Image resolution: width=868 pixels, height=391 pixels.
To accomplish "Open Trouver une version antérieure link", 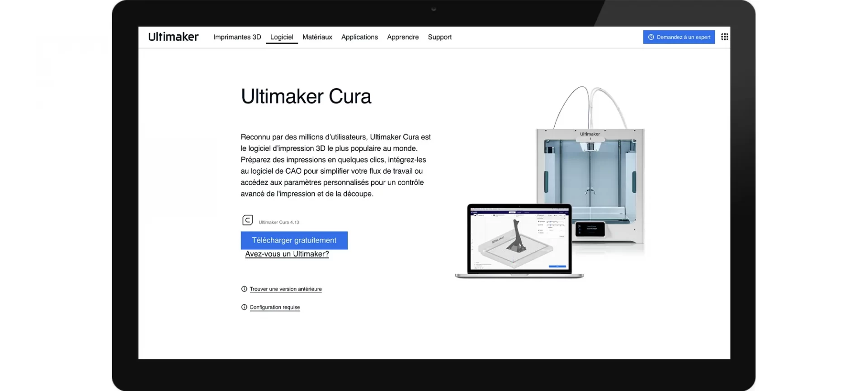I will point(286,289).
